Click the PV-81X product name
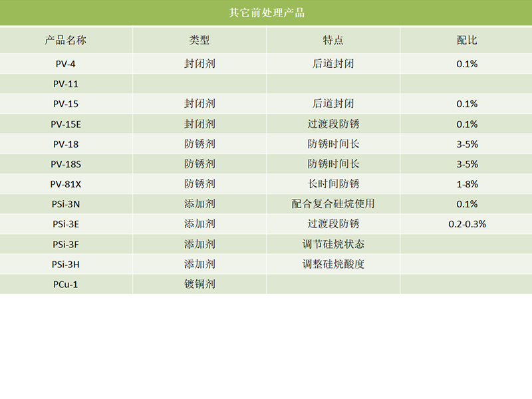The height and width of the screenshot is (399, 532). (x=65, y=184)
